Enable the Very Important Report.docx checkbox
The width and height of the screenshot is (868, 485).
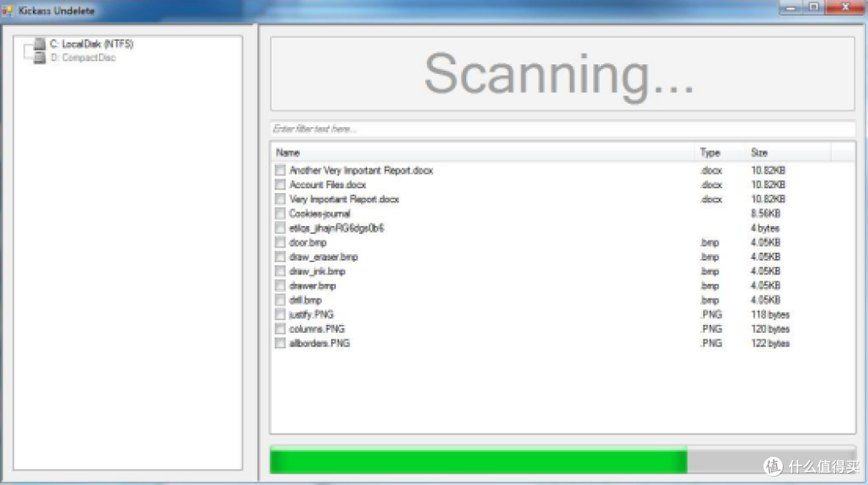(x=280, y=199)
